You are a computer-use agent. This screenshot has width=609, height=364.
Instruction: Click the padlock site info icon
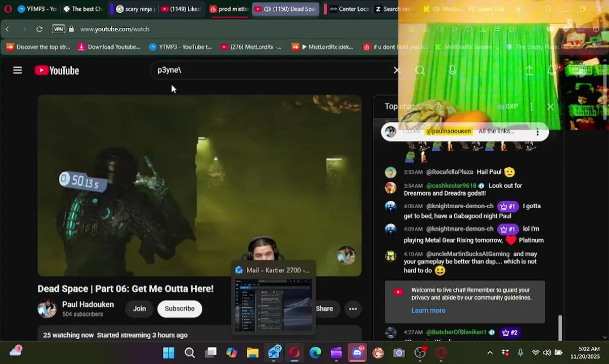71,29
